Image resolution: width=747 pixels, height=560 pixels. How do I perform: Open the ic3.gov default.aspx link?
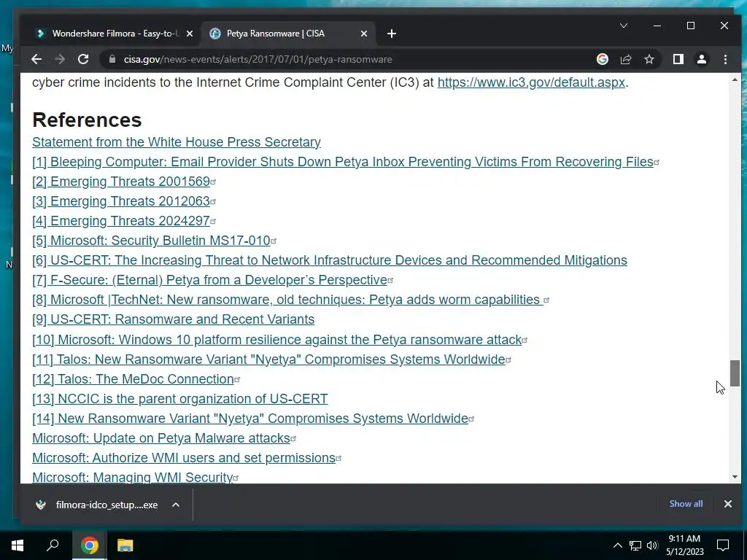point(531,82)
